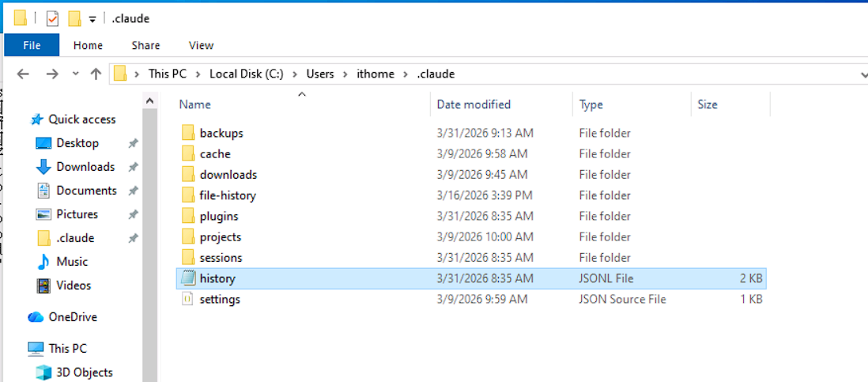Select the file-history folder icon
868x382 pixels.
(x=188, y=195)
